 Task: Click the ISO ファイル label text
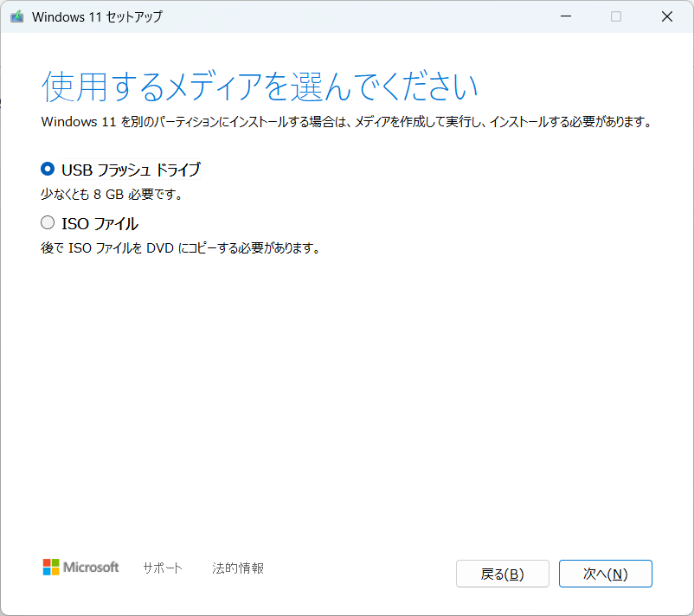pos(100,223)
